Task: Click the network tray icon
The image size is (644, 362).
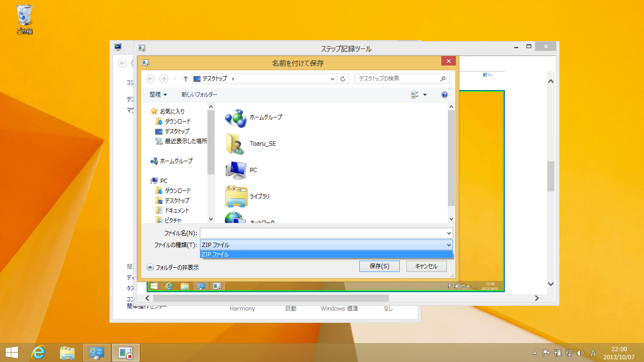Action: pos(569,353)
